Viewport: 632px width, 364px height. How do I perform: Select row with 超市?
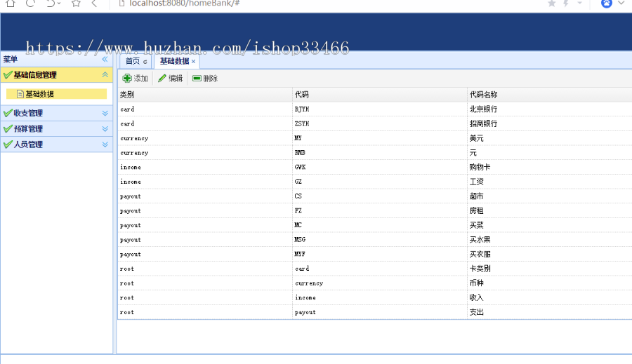coord(375,196)
